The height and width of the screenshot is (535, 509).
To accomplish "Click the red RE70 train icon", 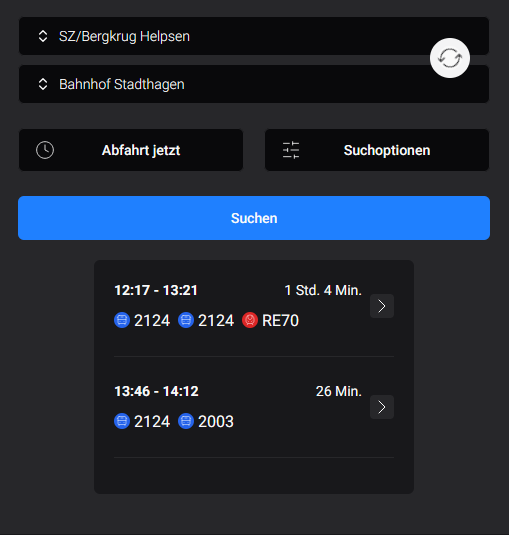I will 250,320.
